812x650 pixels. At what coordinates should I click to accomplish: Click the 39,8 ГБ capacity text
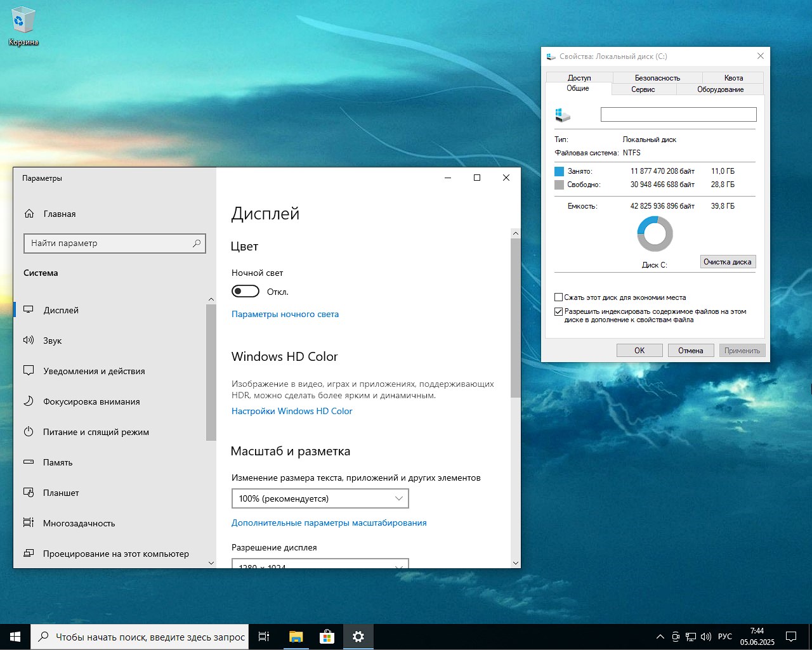point(723,206)
